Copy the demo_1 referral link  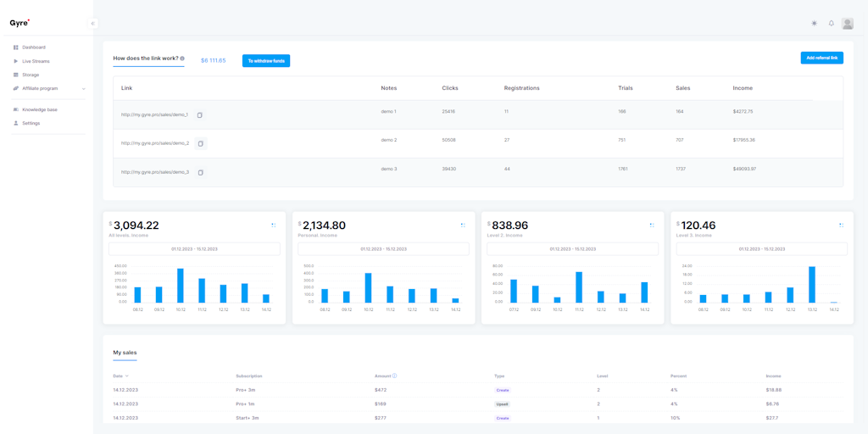click(200, 115)
